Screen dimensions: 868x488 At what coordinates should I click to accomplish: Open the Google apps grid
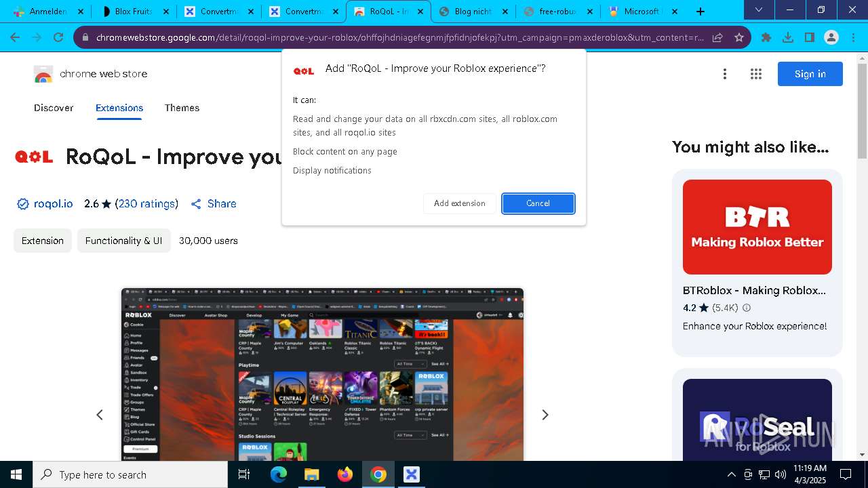[756, 74]
